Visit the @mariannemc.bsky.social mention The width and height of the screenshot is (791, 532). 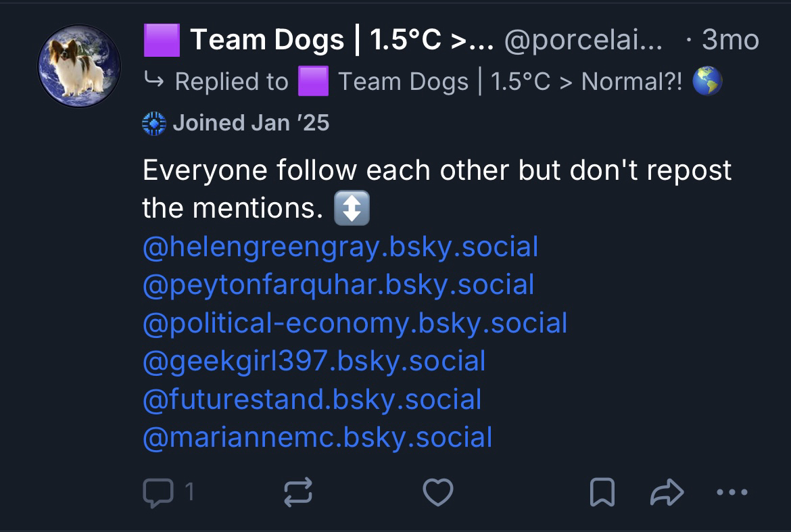(317, 437)
